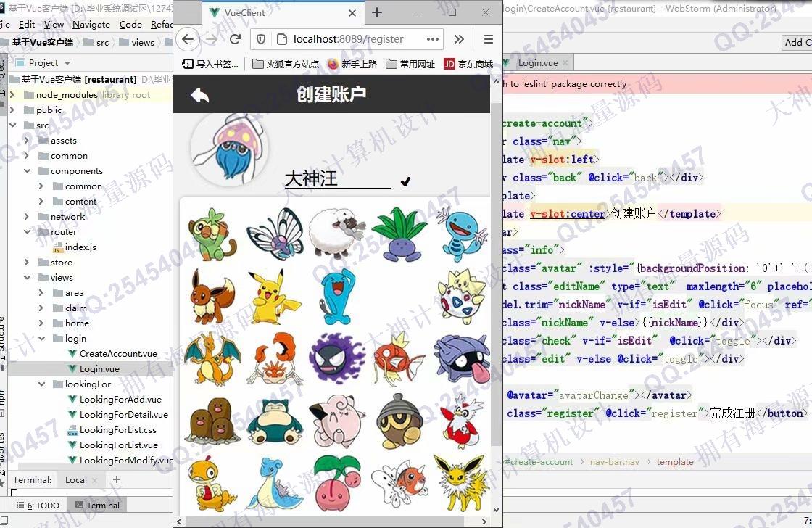This screenshot has width=812, height=528.
Task: Open the Firefox hamburger menu
Action: (x=488, y=39)
